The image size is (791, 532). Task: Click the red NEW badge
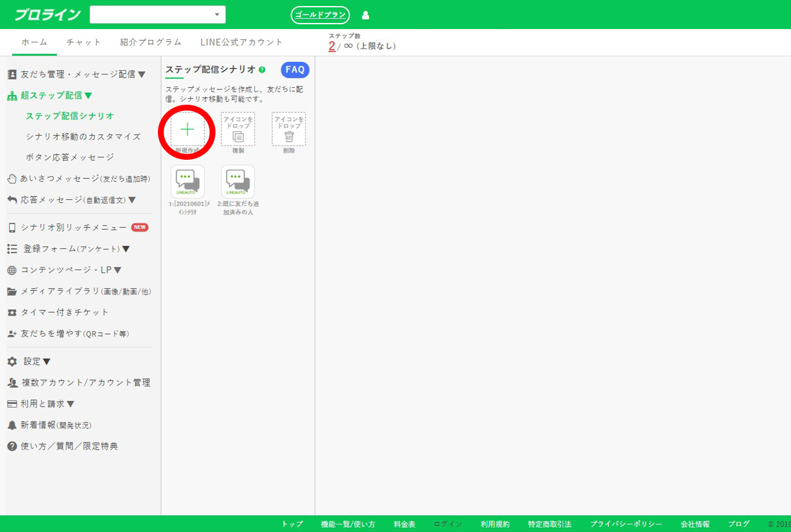(x=140, y=228)
